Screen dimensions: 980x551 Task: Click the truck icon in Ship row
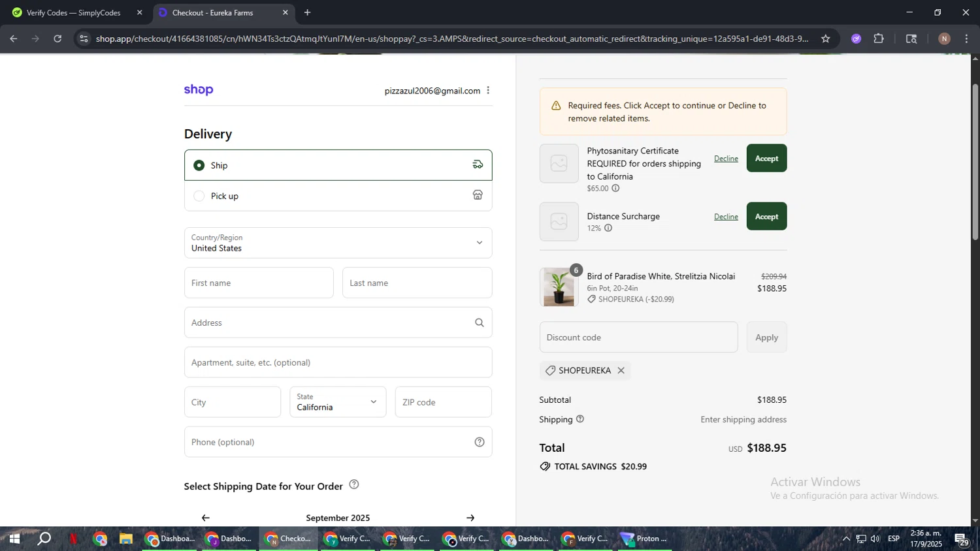[478, 165]
